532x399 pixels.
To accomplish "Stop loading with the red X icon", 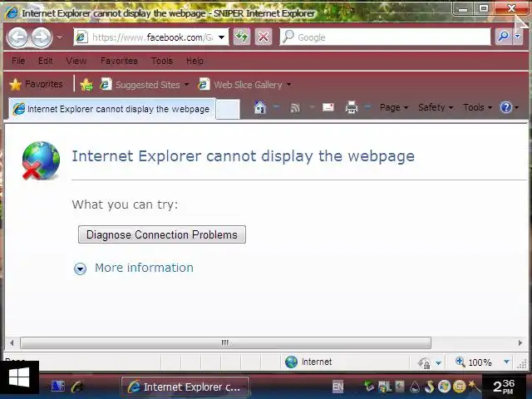I will coord(264,37).
